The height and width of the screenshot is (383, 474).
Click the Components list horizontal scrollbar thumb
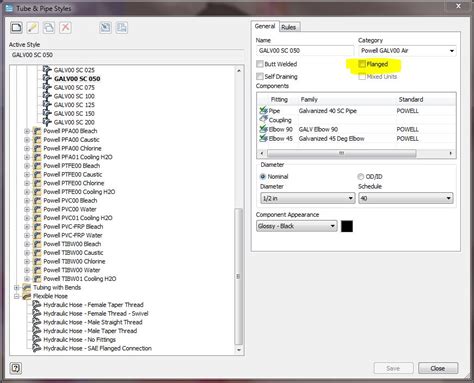342,153
